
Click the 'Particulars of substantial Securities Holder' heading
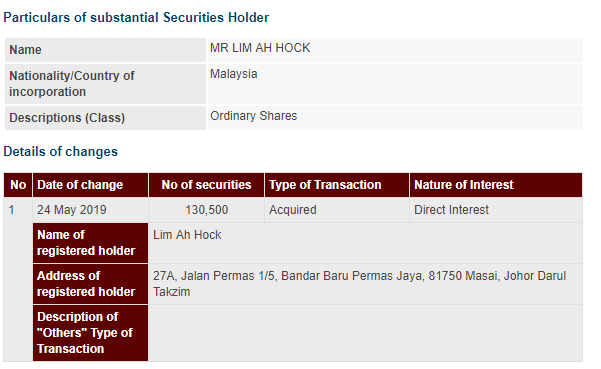(136, 18)
